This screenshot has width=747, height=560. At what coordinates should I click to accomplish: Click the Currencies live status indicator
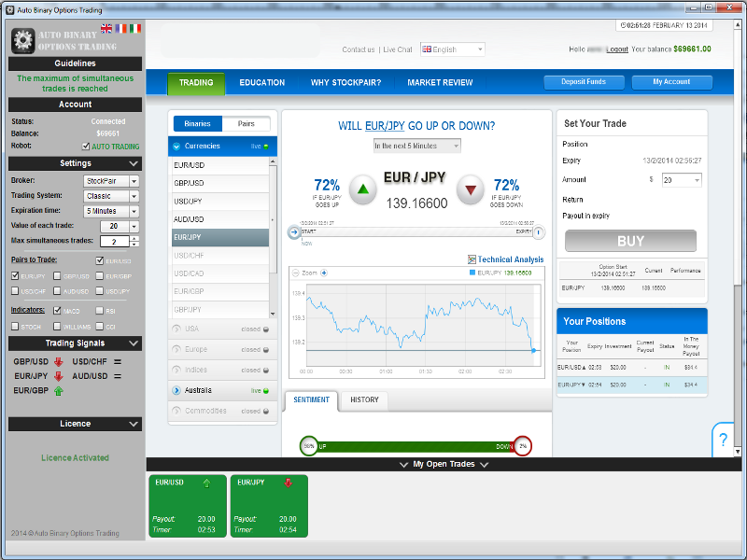coord(266,147)
